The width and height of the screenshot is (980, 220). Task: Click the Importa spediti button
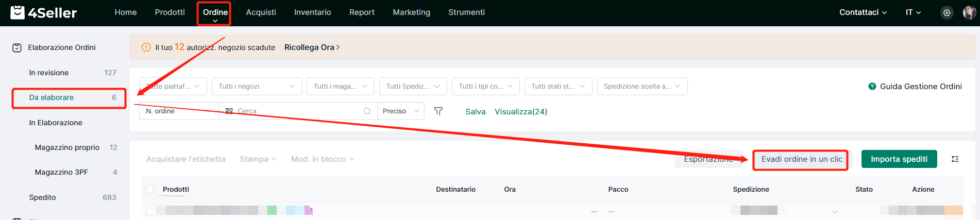click(899, 159)
